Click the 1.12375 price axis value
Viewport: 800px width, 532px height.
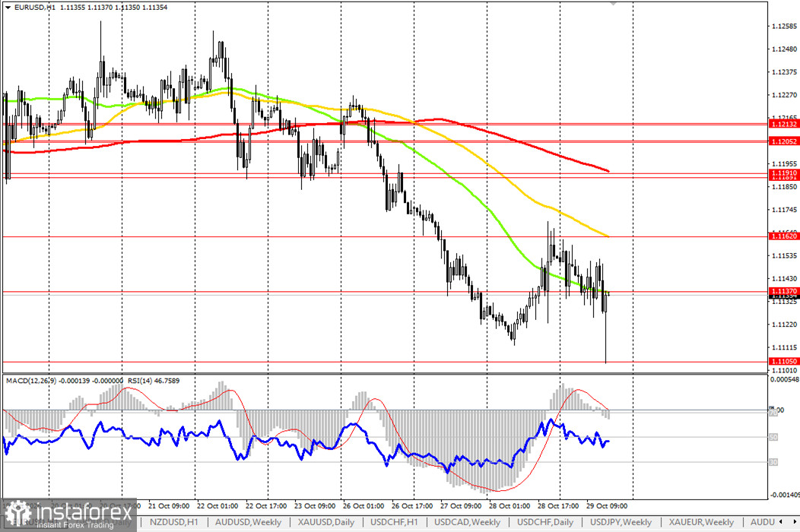(784, 72)
